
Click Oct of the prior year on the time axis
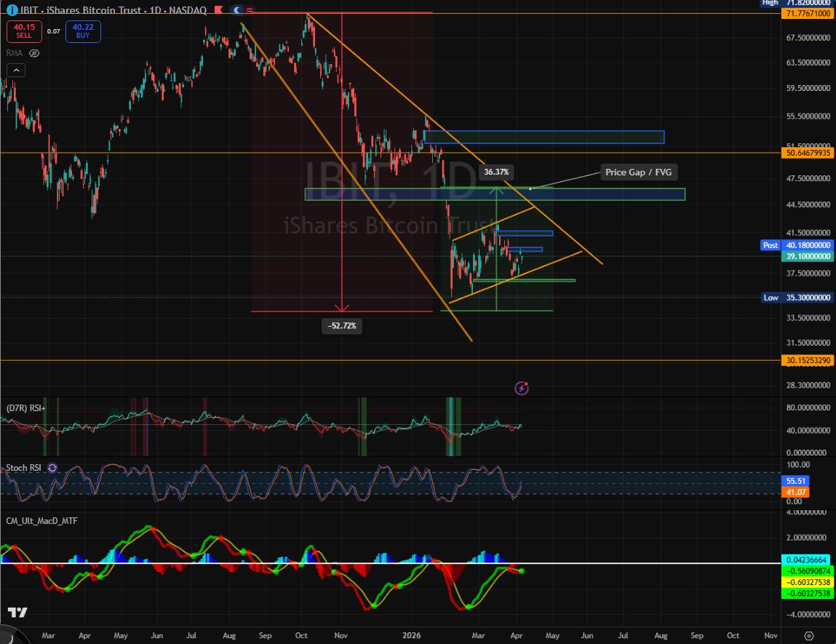(301, 635)
